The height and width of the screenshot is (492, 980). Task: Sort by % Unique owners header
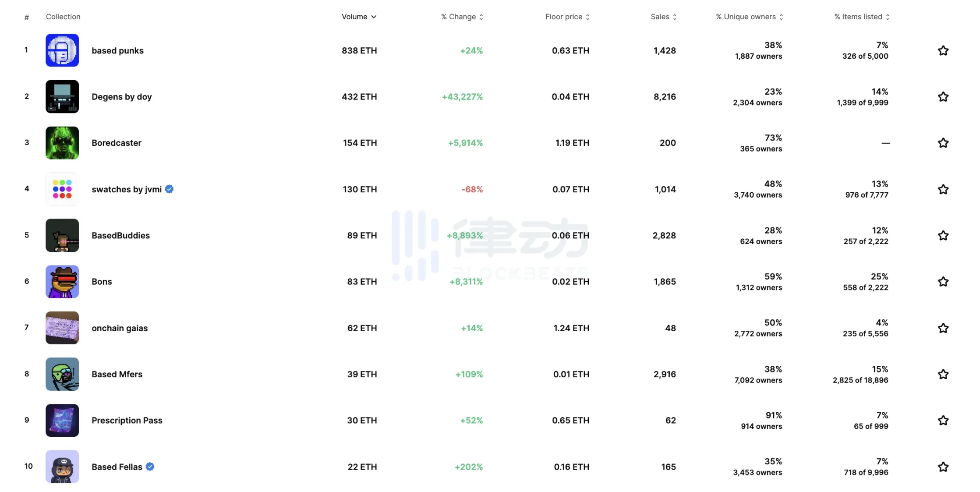click(x=750, y=17)
